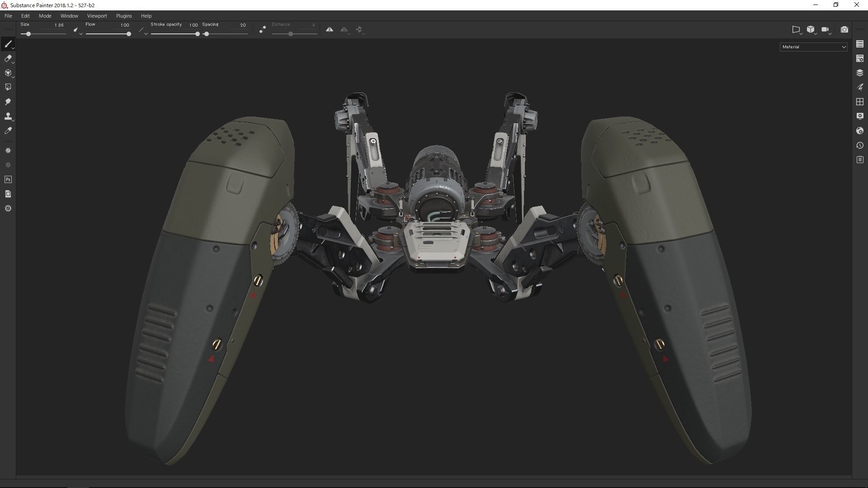Click the Spacing slider
This screenshot has width=868, height=488.
[225, 34]
